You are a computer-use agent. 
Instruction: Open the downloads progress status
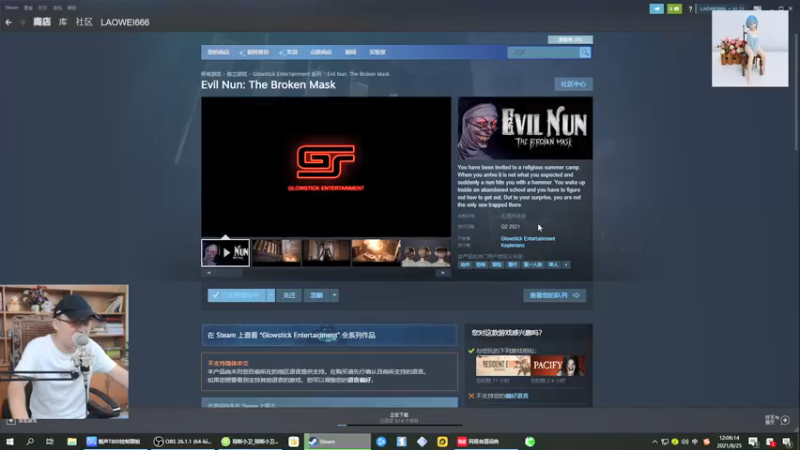point(399,418)
